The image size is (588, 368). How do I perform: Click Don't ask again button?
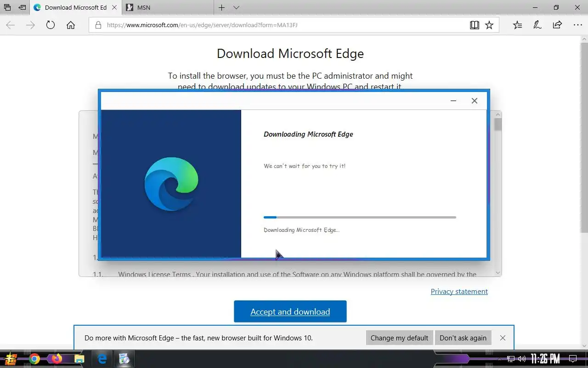[x=463, y=338]
